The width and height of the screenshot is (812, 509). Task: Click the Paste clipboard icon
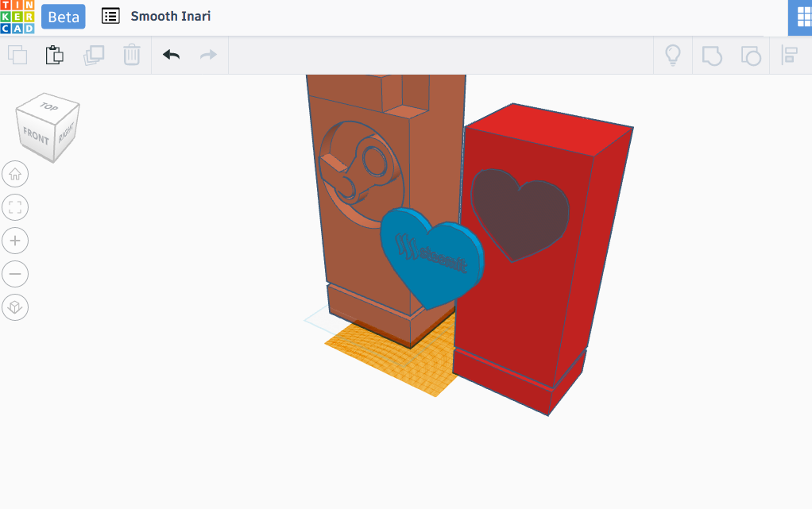tap(54, 55)
